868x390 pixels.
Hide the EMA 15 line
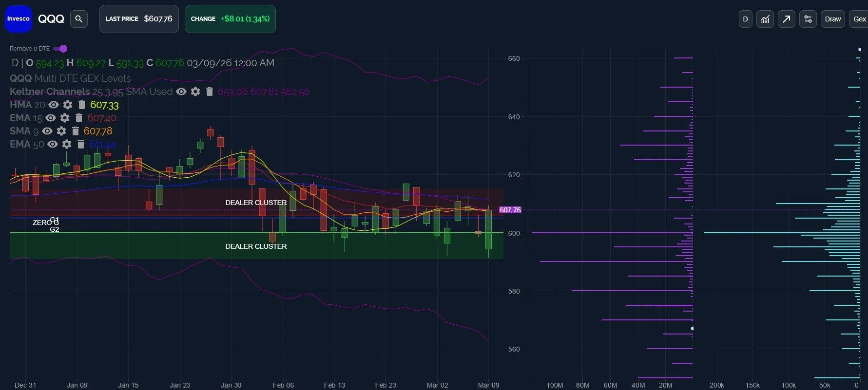(51, 118)
